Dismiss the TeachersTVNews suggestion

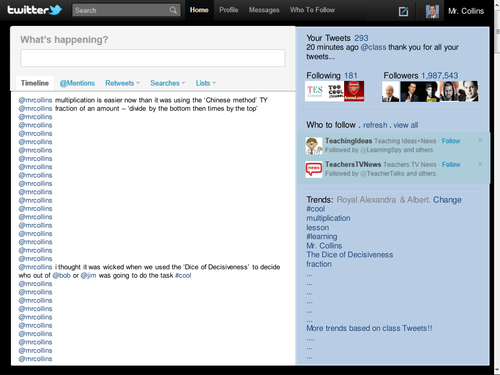click(480, 164)
